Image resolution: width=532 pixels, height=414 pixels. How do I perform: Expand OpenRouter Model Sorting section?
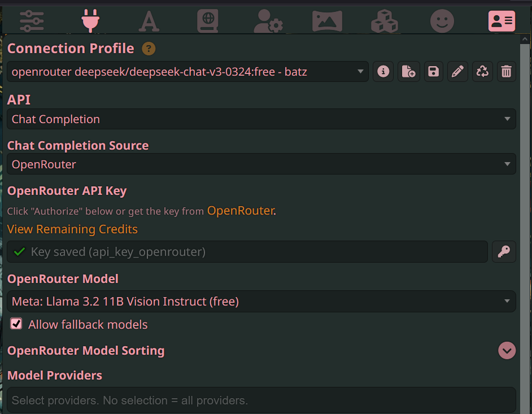click(x=507, y=351)
